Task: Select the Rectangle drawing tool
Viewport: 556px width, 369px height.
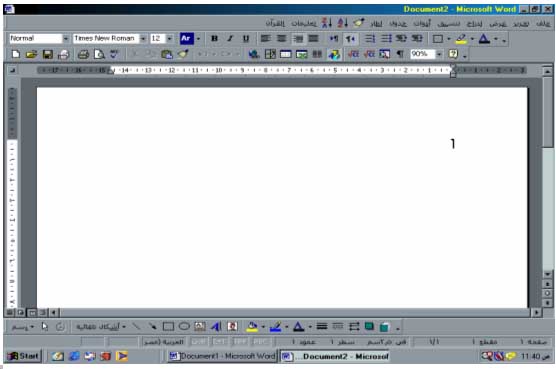Action: [168, 326]
